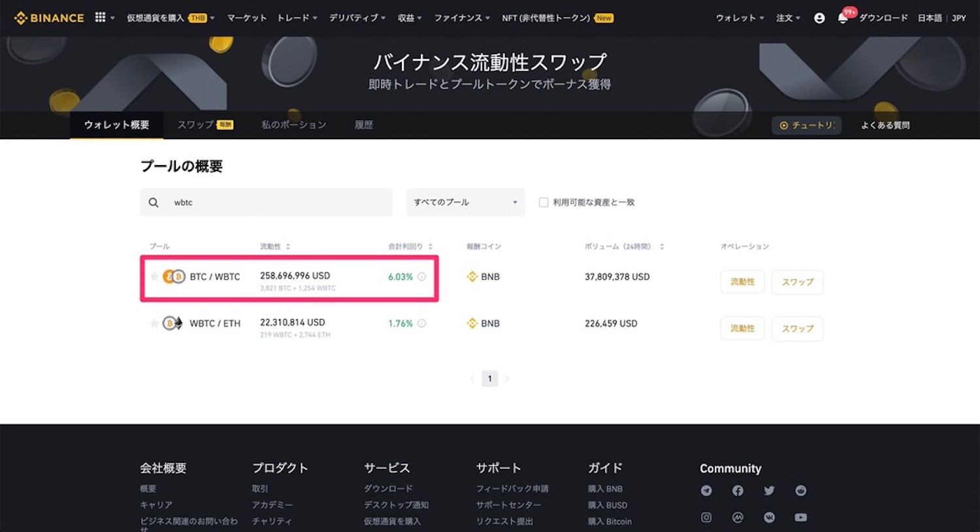980x532 pixels.
Task: Expand the 収益 menu
Action: point(410,18)
